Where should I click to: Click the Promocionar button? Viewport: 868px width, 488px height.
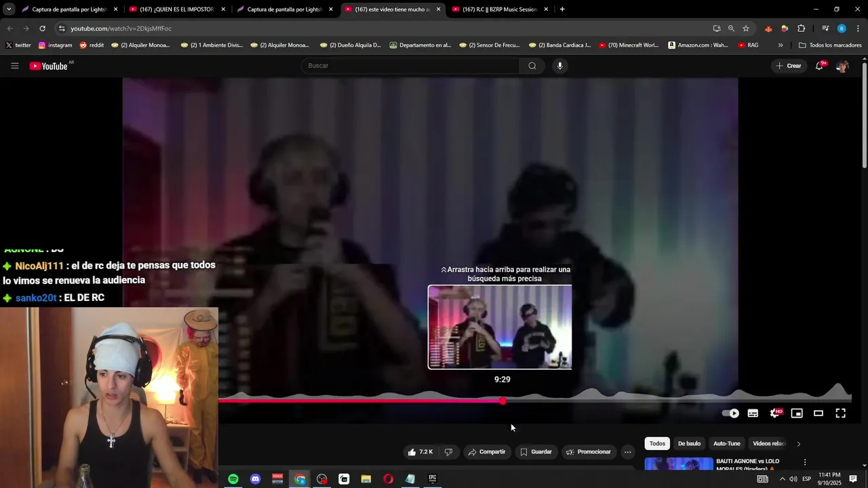click(x=589, y=452)
